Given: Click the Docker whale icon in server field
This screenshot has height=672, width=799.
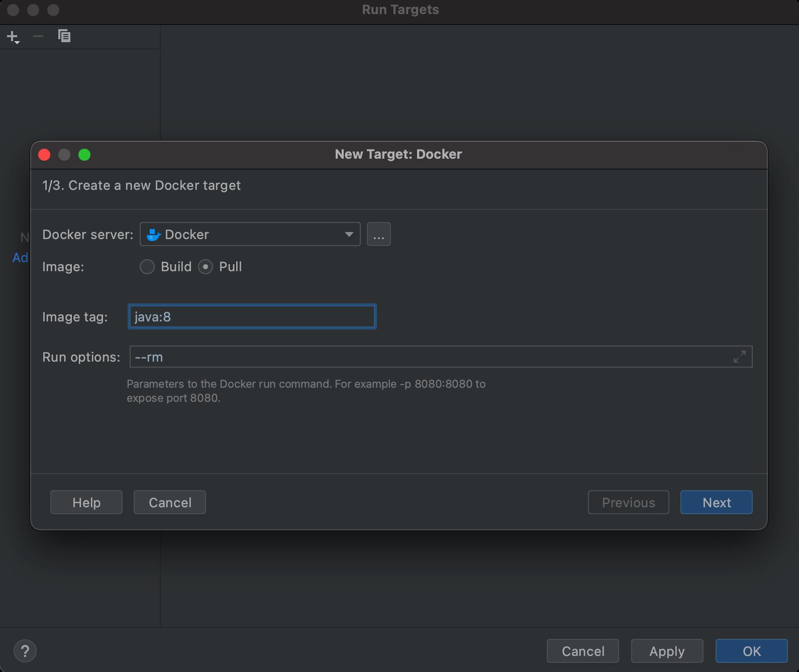Looking at the screenshot, I should click(x=153, y=235).
